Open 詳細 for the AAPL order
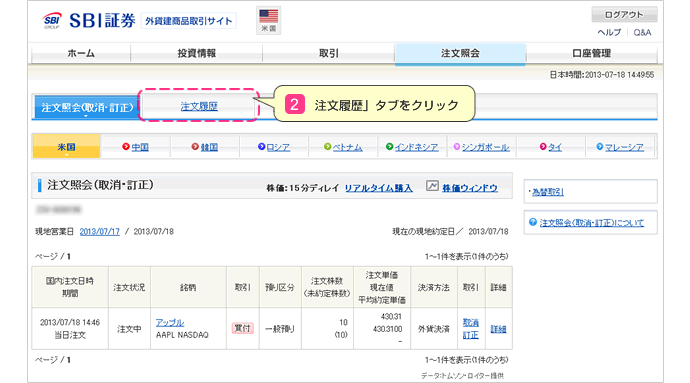Viewport: 690px width, 383px height. pos(499,329)
